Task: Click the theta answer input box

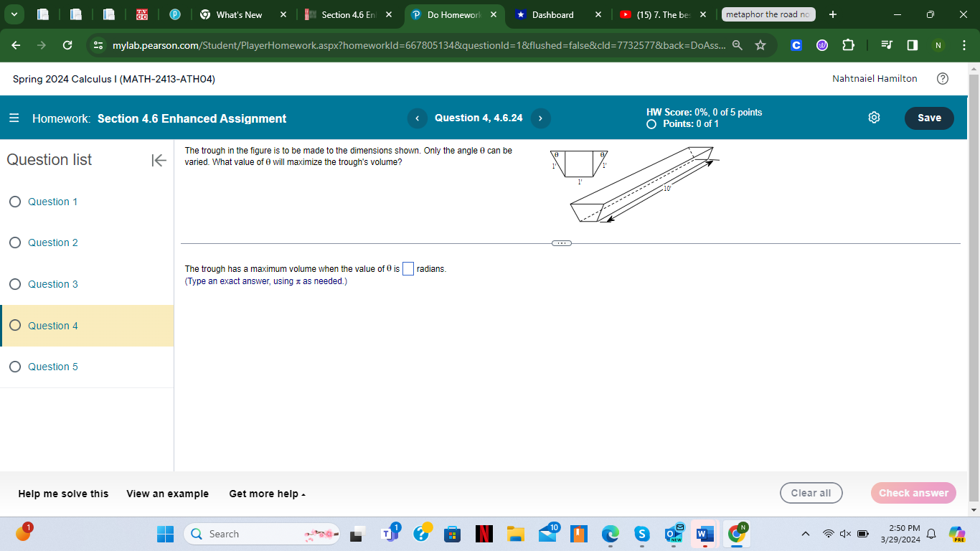Action: coord(408,269)
